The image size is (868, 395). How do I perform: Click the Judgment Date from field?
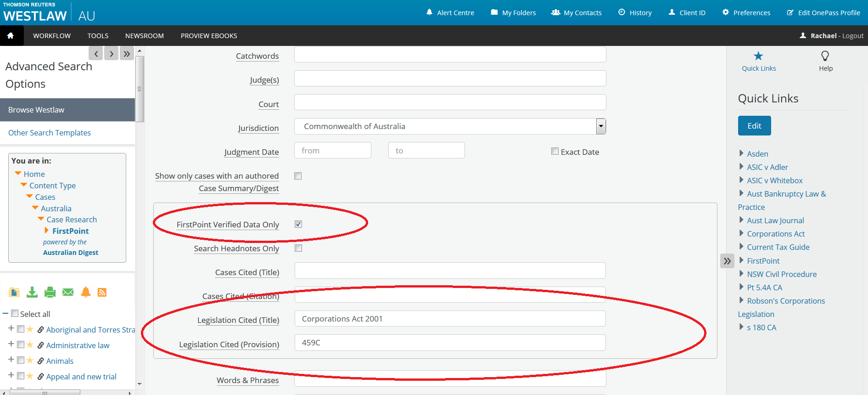(x=333, y=150)
